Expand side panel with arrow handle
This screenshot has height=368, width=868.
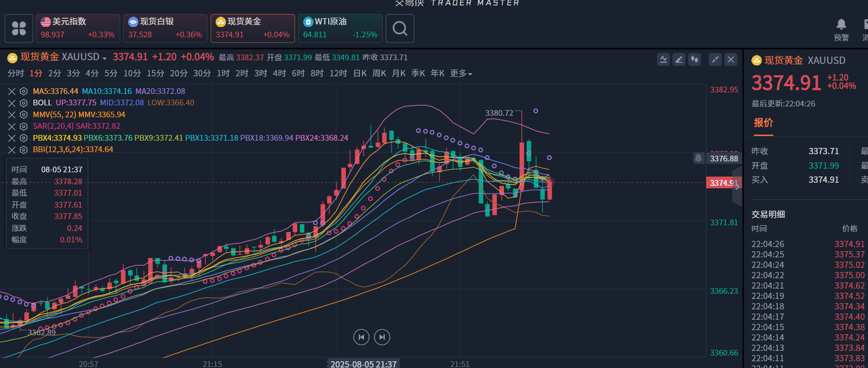click(x=737, y=186)
